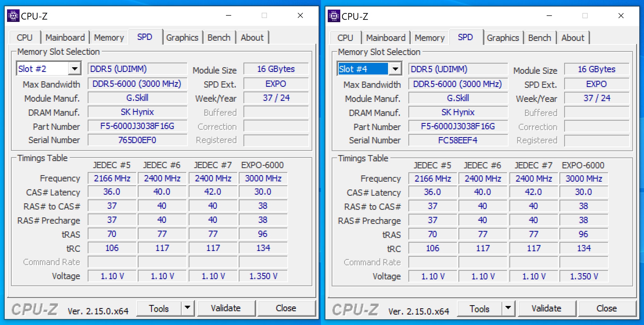644x325 pixels.
Task: Click JEDEC #5 tRAS 70 in left window
Action: tap(112, 234)
